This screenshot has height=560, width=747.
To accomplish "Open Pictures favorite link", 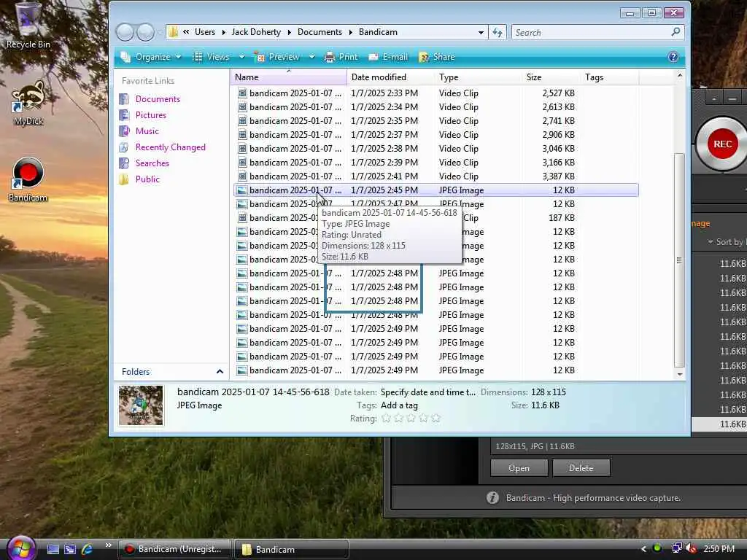I will pyautogui.click(x=150, y=115).
